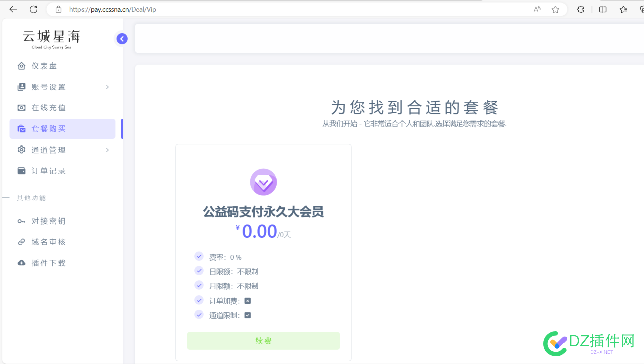Click the 费率: 0 % row
This screenshot has width=644, height=364.
click(x=218, y=257)
